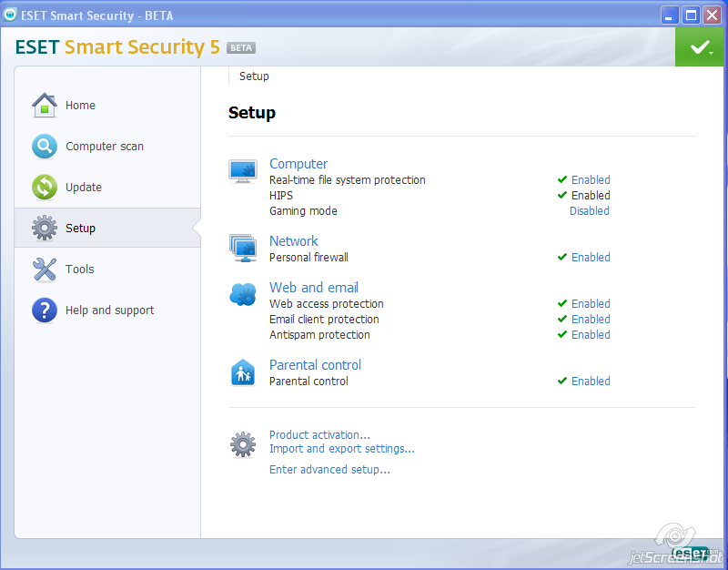The width and height of the screenshot is (728, 570).
Task: Click the 'Personal firewall' label
Action: pyautogui.click(x=308, y=258)
